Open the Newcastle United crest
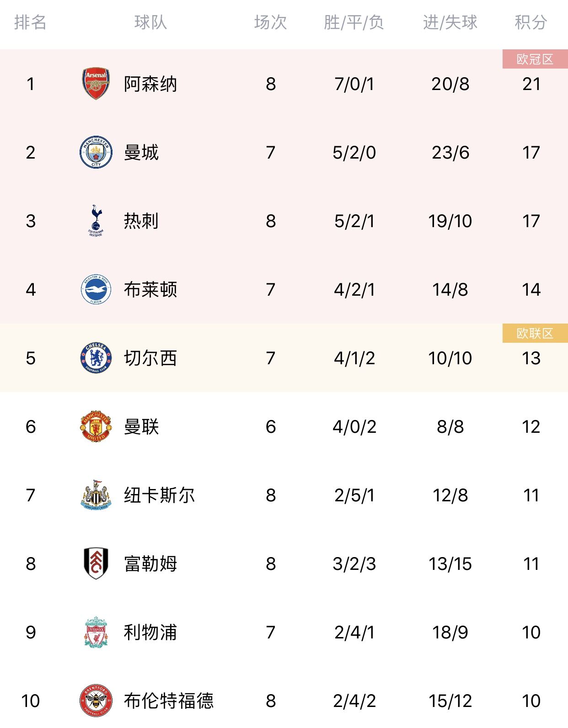Screen dimensions: 568x728 click(96, 495)
